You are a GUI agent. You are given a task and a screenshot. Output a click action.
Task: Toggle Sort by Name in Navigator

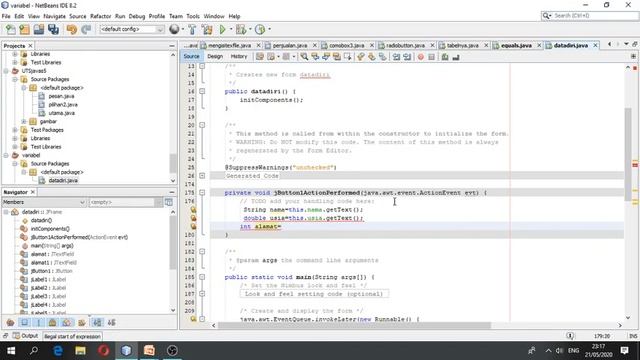click(97, 322)
